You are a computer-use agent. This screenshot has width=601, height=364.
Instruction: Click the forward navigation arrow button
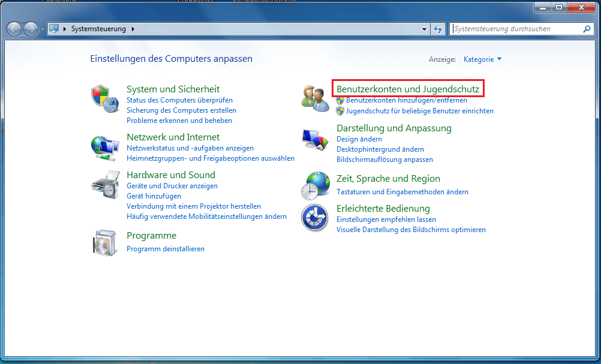click(31, 29)
